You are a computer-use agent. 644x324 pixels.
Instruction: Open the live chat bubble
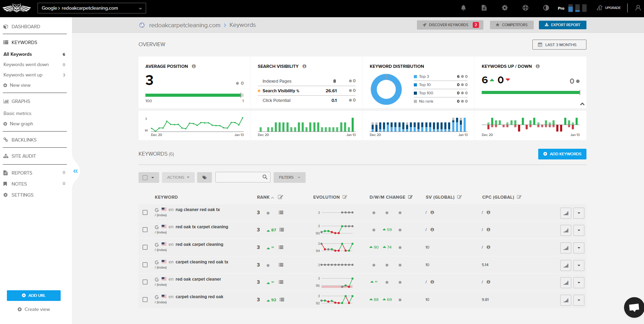tap(634, 307)
